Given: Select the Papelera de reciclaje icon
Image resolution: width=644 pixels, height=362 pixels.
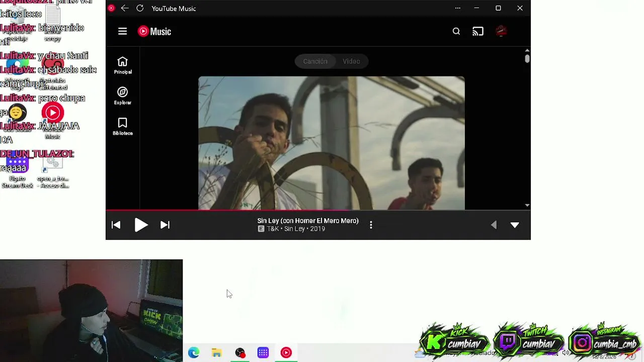Looking at the screenshot, I should coord(17,24).
